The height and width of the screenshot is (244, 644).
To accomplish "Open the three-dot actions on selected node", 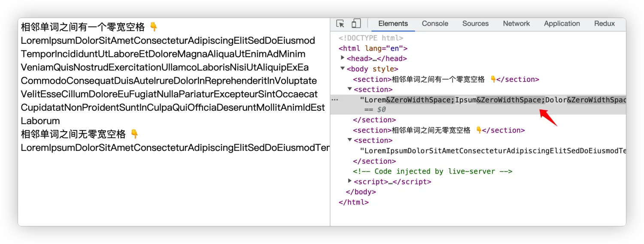I will point(334,99).
